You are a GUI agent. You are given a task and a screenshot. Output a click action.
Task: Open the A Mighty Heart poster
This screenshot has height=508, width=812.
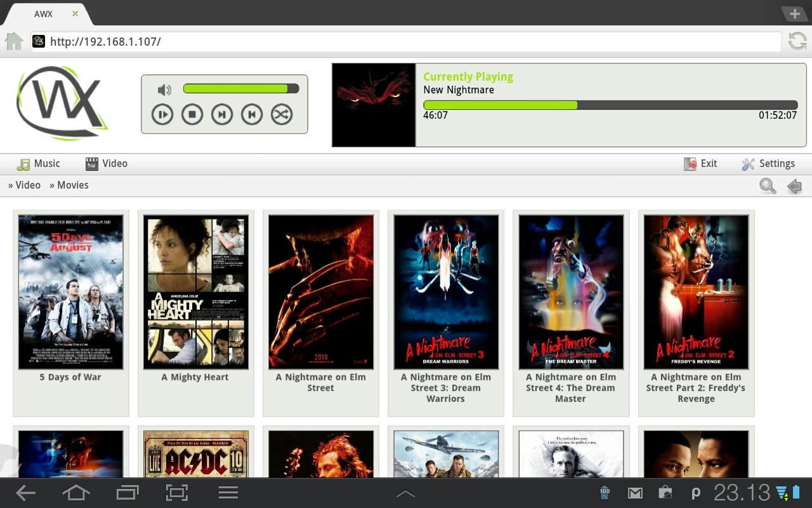pos(195,292)
